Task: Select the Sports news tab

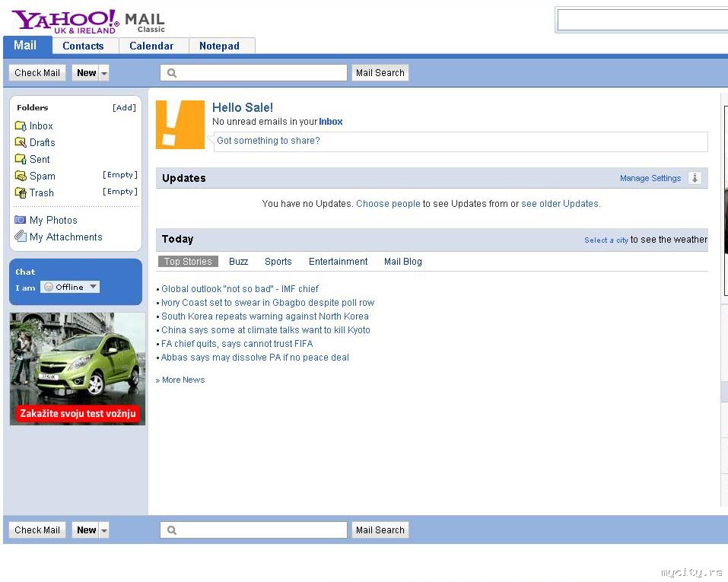Action: (x=278, y=262)
